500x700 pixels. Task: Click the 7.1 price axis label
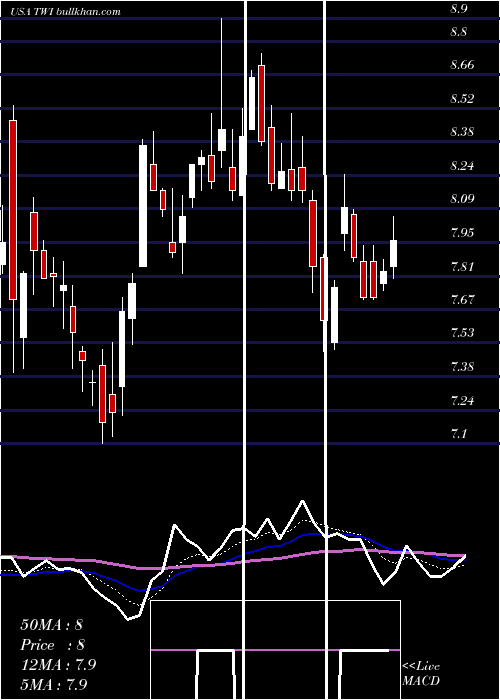(x=459, y=433)
